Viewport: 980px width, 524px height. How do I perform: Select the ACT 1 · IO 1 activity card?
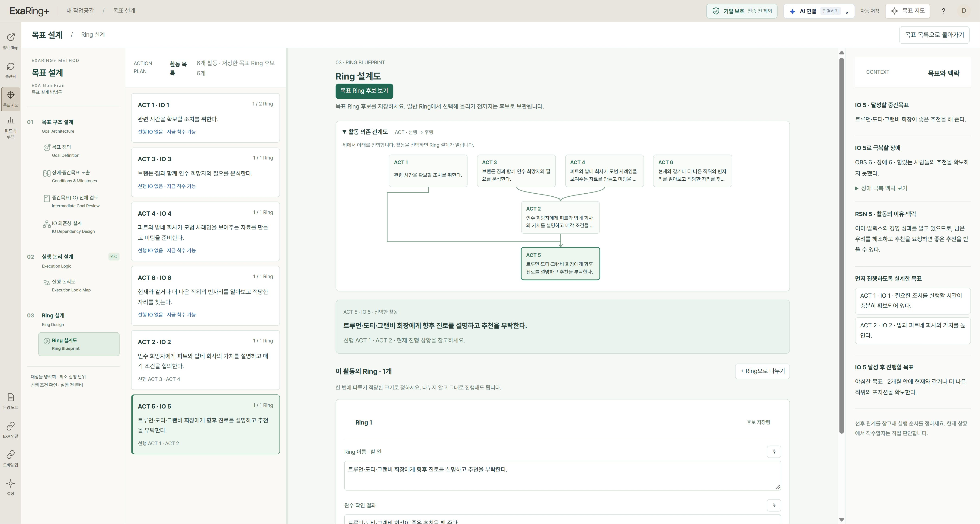tap(205, 118)
